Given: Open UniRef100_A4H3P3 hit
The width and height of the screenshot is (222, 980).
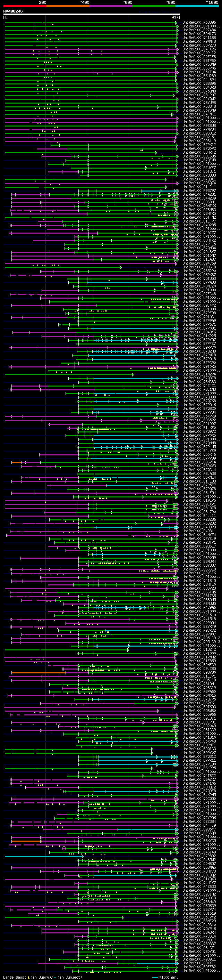Looking at the screenshot, I should (199, 527).
